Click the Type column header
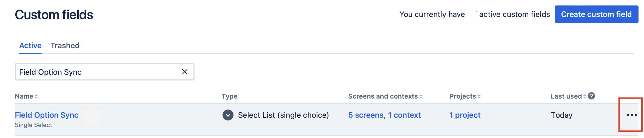The width and height of the screenshot is (644, 138). (229, 96)
